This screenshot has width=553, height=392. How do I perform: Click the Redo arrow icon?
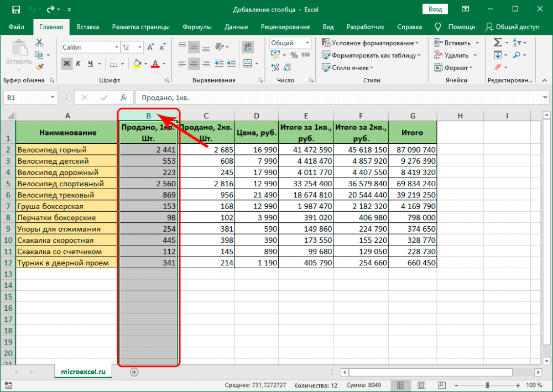coord(50,9)
